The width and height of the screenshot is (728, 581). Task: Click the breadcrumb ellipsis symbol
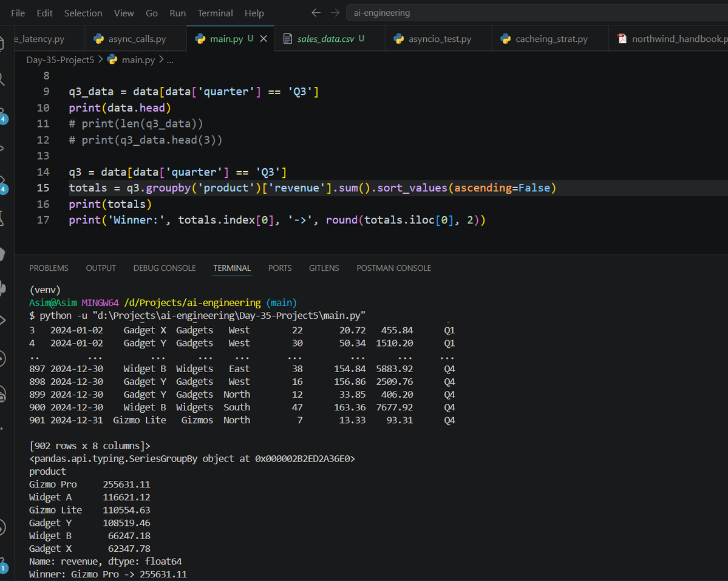coord(170,60)
